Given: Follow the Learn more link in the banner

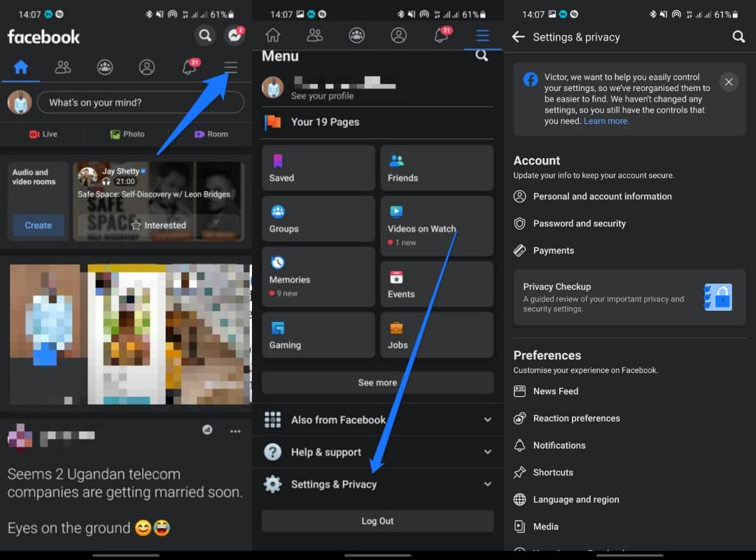Looking at the screenshot, I should point(606,121).
